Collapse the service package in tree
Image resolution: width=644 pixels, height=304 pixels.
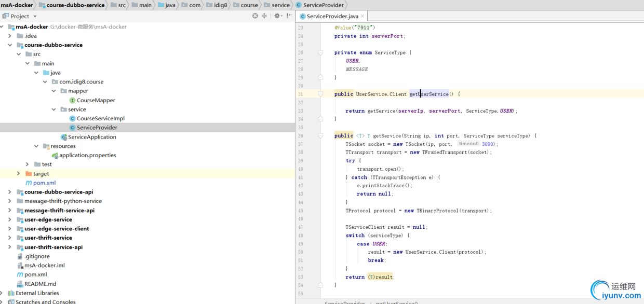[x=54, y=109]
